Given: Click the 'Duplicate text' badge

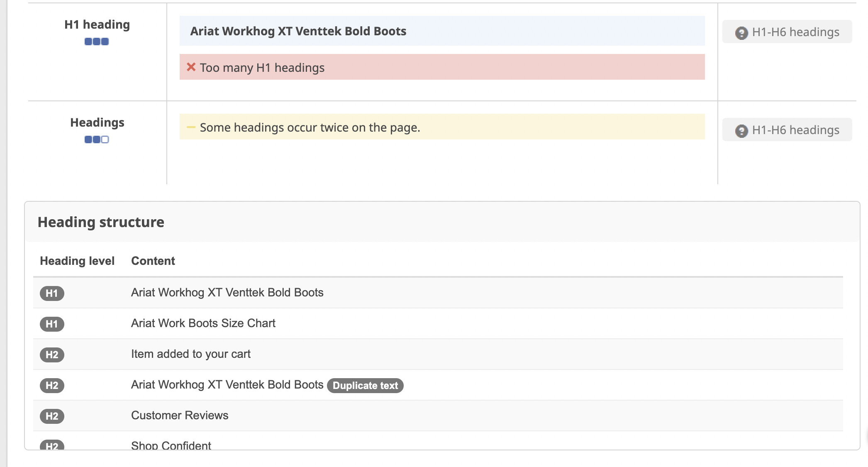Looking at the screenshot, I should [x=365, y=386].
